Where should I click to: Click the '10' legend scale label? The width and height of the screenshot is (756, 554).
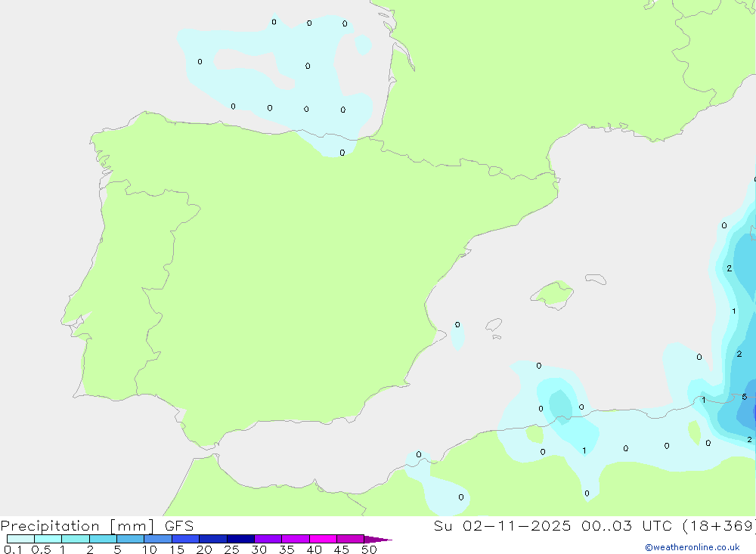pos(150,549)
